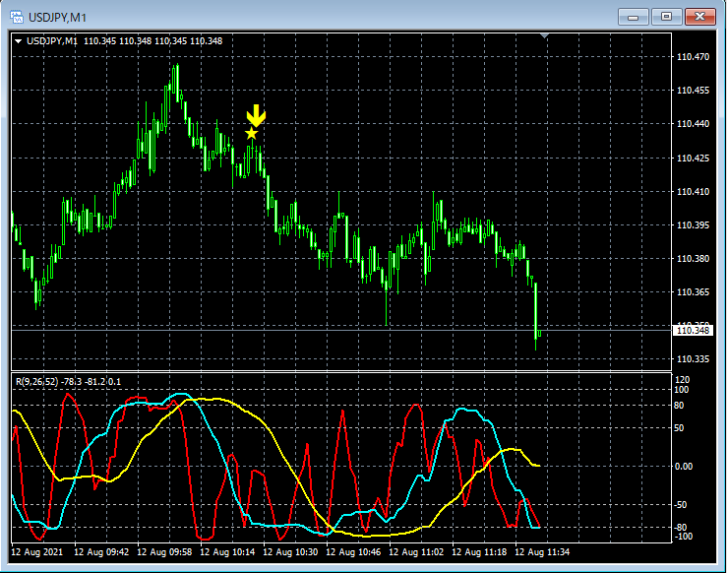Click the 12 Aug 11:18 time label
This screenshot has width=728, height=573.
[479, 552]
